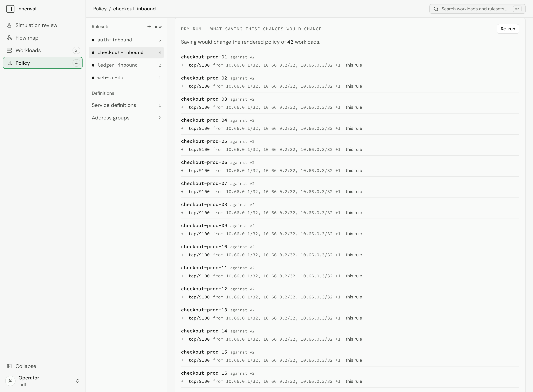Select the Policy scroll icon

(x=9, y=63)
